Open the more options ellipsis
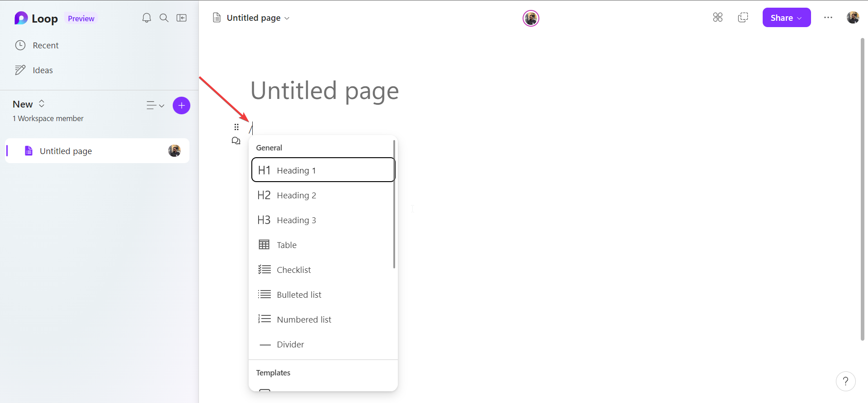Image resolution: width=868 pixels, height=403 pixels. [828, 18]
